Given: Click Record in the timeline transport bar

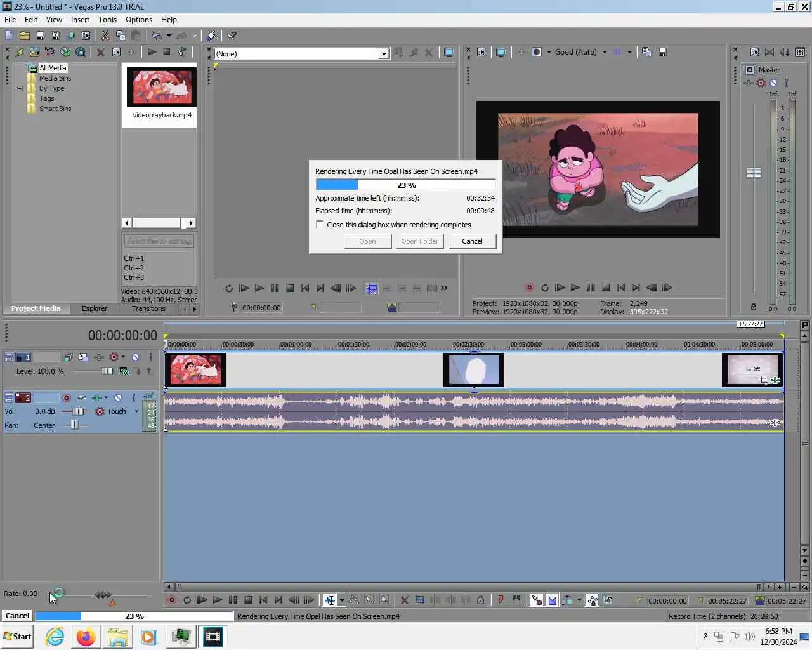Looking at the screenshot, I should click(171, 600).
